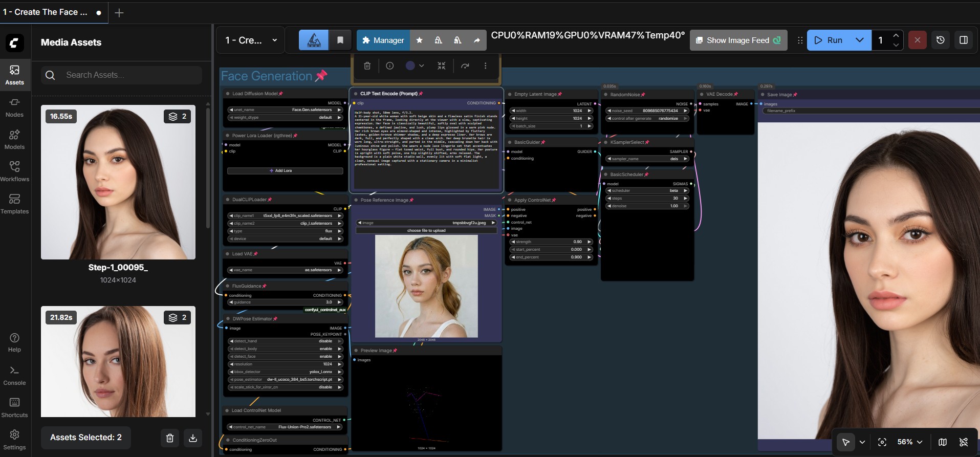Toggle control after generate randomize setting
980x457 pixels.
tap(647, 118)
